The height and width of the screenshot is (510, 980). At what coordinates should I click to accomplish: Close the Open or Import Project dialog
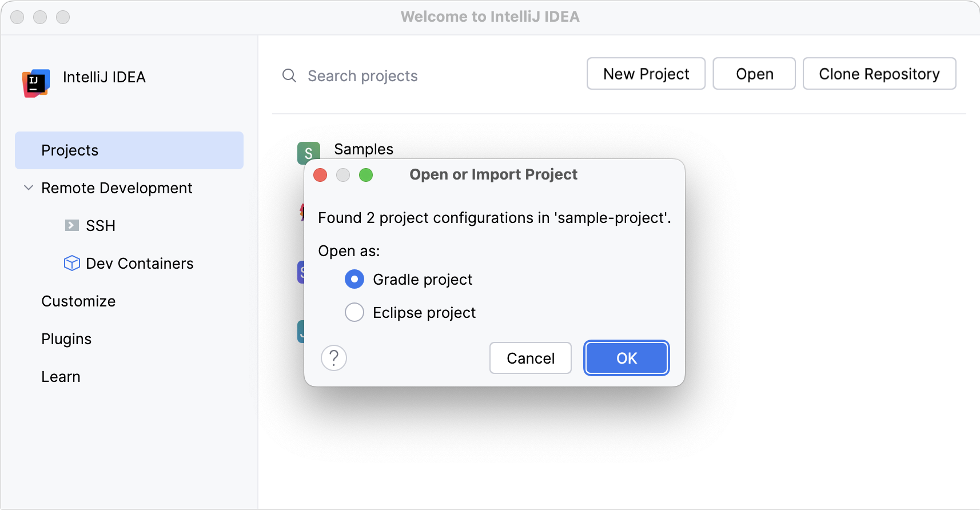coord(320,175)
